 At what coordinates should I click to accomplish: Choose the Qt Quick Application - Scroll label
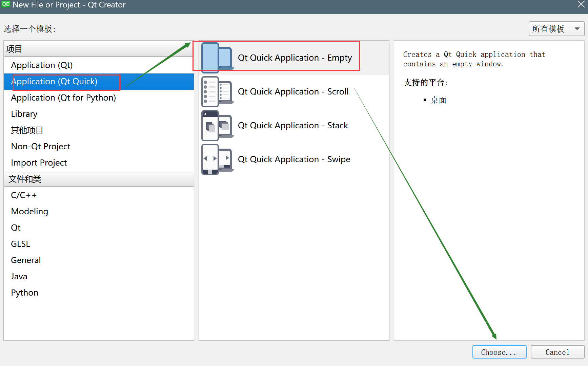(x=293, y=92)
